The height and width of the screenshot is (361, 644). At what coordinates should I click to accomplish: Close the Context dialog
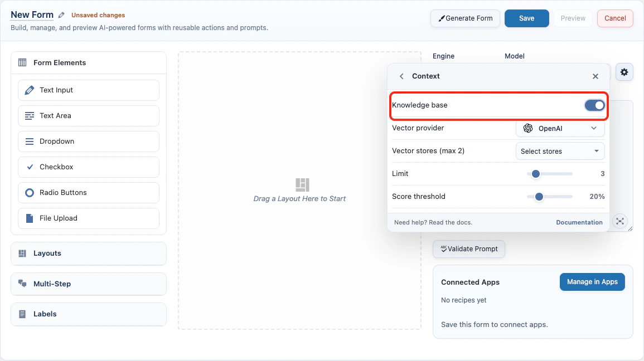point(595,76)
